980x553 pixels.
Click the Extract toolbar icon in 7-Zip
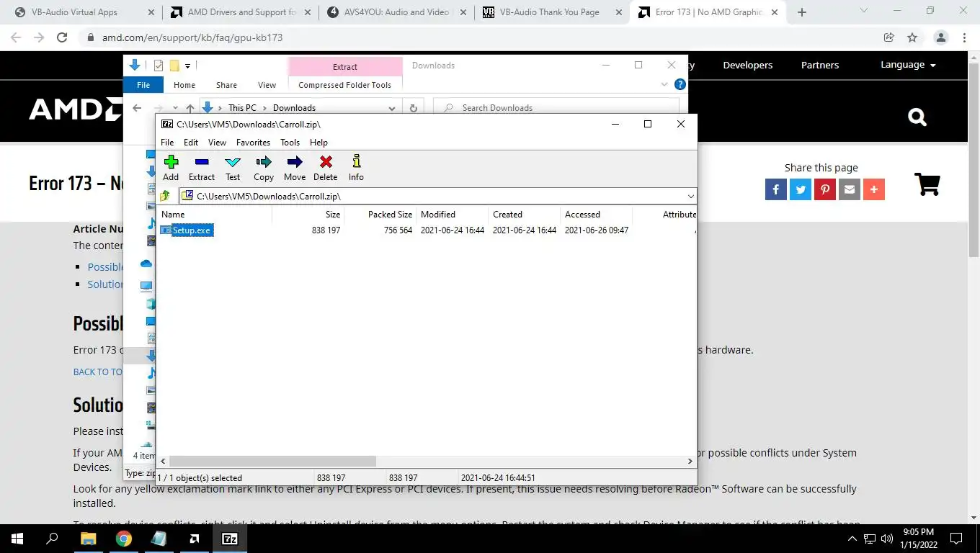[x=202, y=168]
